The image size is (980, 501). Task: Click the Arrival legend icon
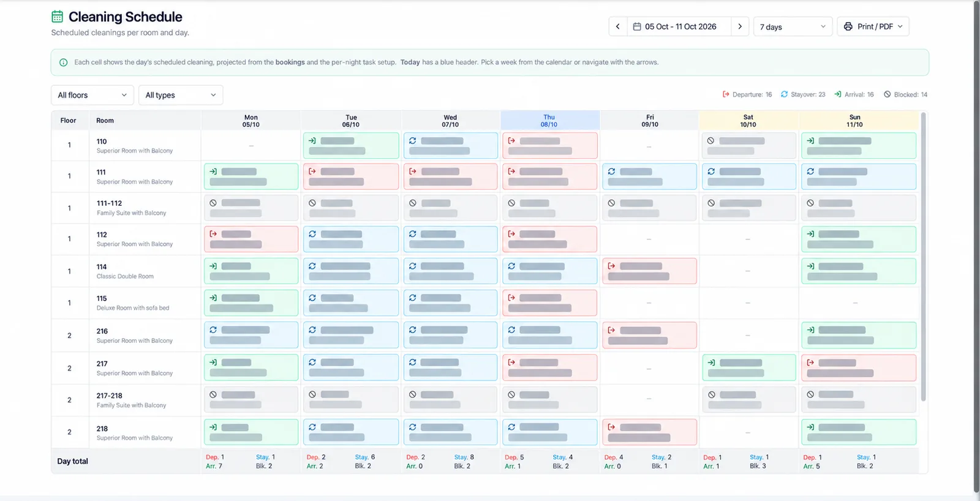(838, 94)
